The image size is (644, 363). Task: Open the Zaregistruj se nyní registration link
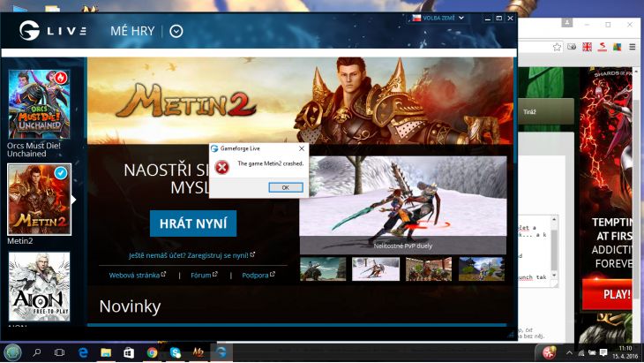pyautogui.click(x=191, y=255)
